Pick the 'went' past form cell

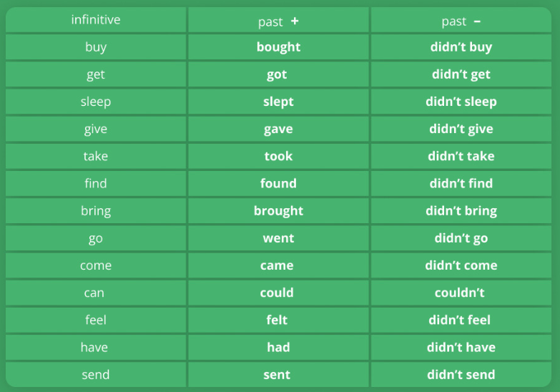278,238
